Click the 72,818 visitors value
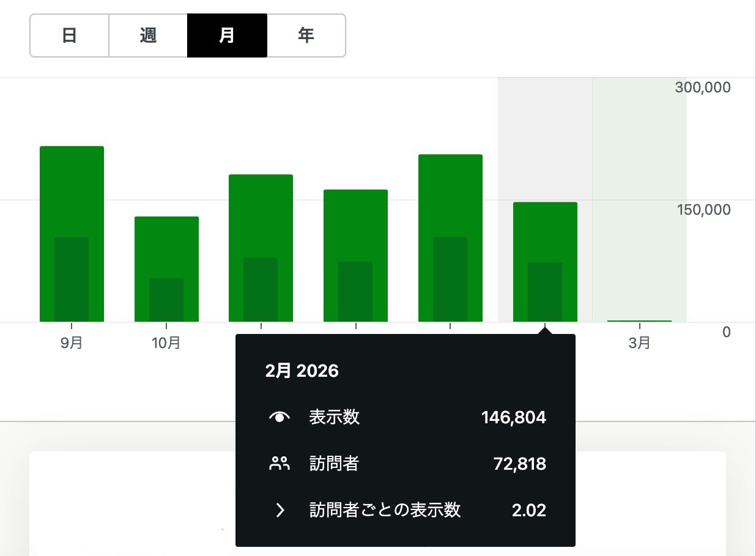Image resolution: width=756 pixels, height=556 pixels. (x=519, y=464)
